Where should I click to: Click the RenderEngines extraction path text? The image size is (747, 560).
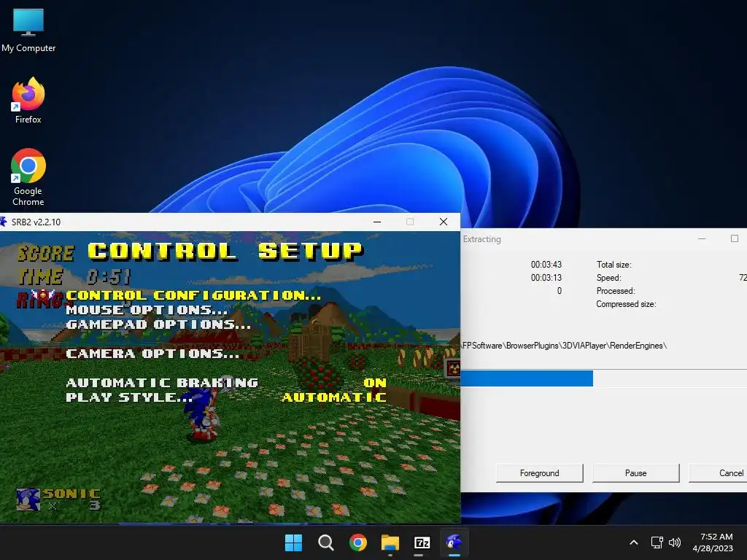pos(564,346)
